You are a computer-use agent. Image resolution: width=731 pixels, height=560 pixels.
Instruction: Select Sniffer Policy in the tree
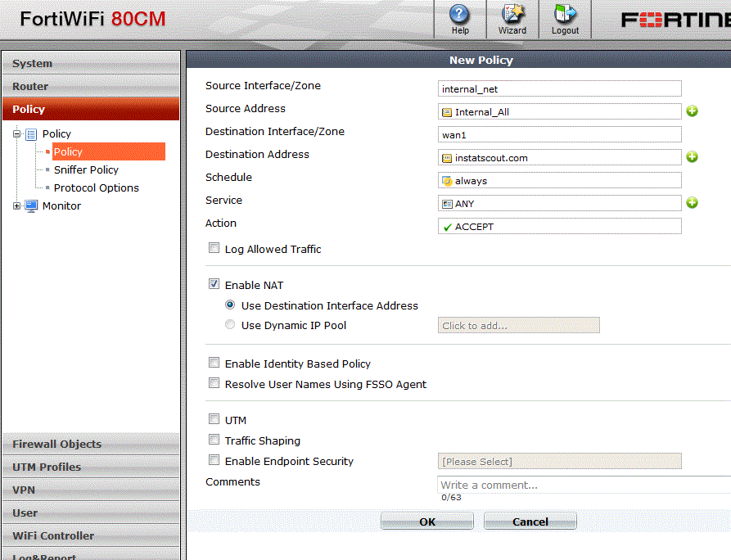point(88,169)
